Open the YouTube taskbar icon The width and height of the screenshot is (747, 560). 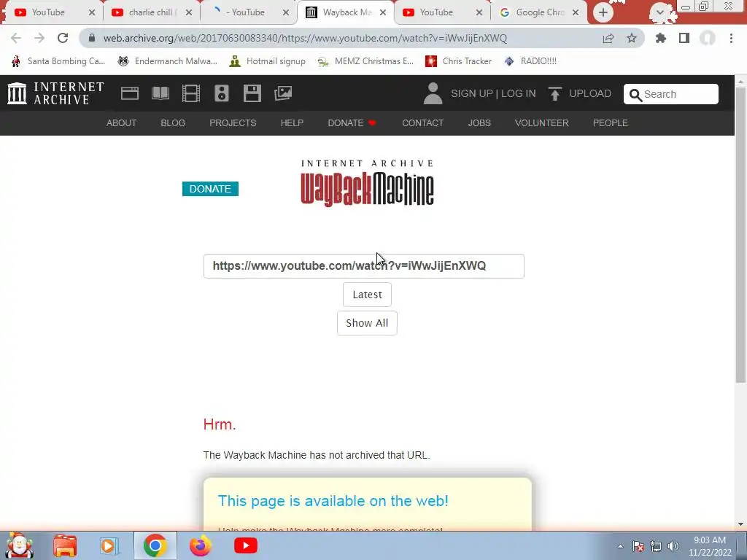point(246,545)
